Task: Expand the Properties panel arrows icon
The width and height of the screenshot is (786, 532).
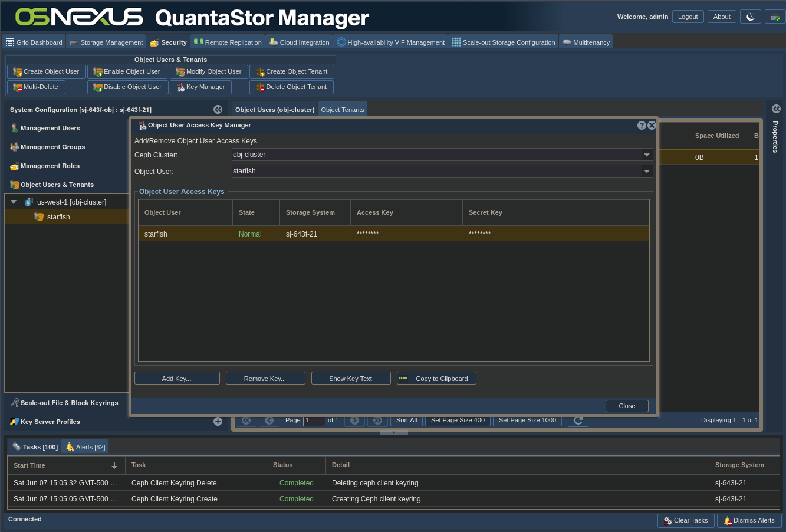Action: tap(776, 109)
